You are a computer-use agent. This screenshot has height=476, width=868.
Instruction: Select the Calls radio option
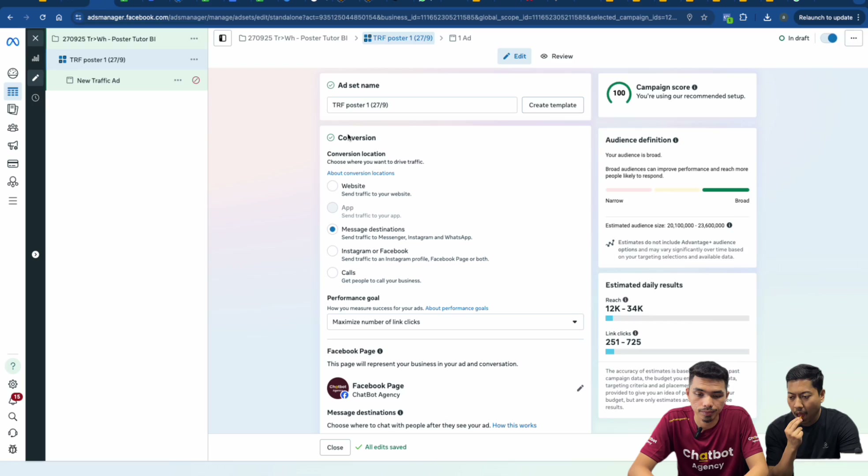point(333,273)
